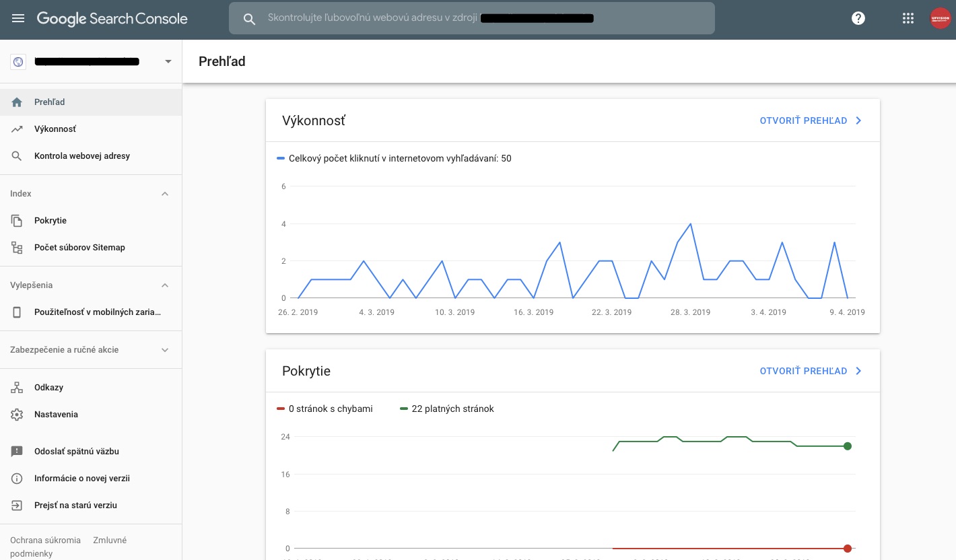
Task: Click the Výkonnosť card title
Action: click(314, 121)
